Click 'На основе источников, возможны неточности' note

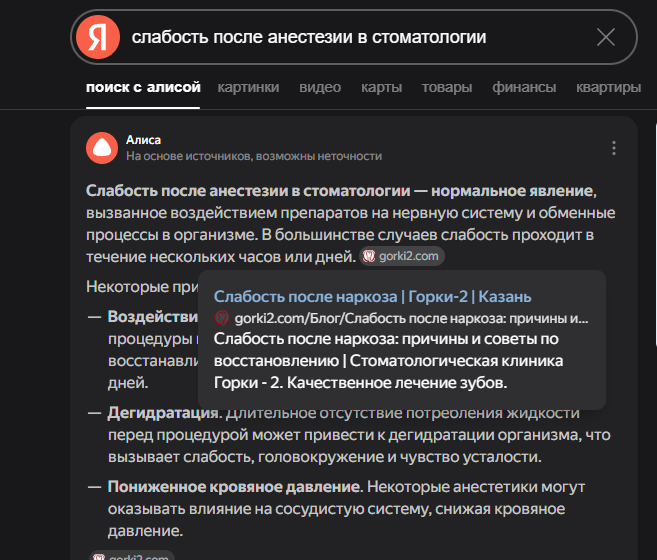254,156
